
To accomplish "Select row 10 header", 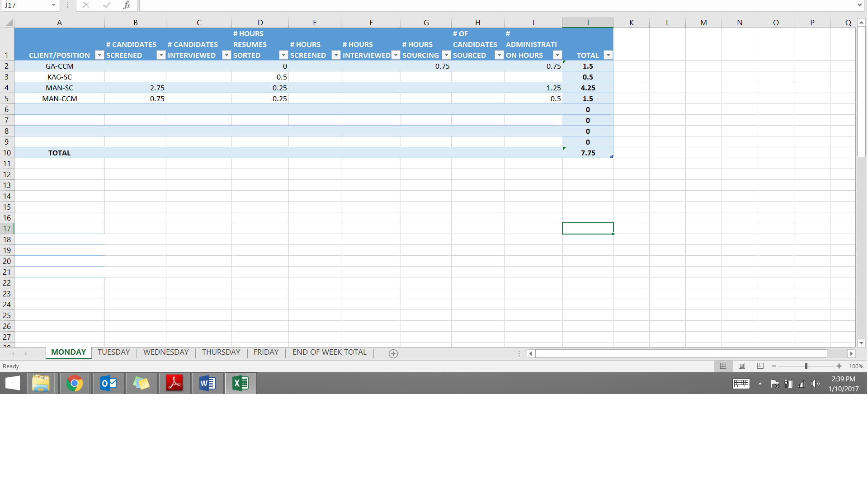I will pos(7,153).
